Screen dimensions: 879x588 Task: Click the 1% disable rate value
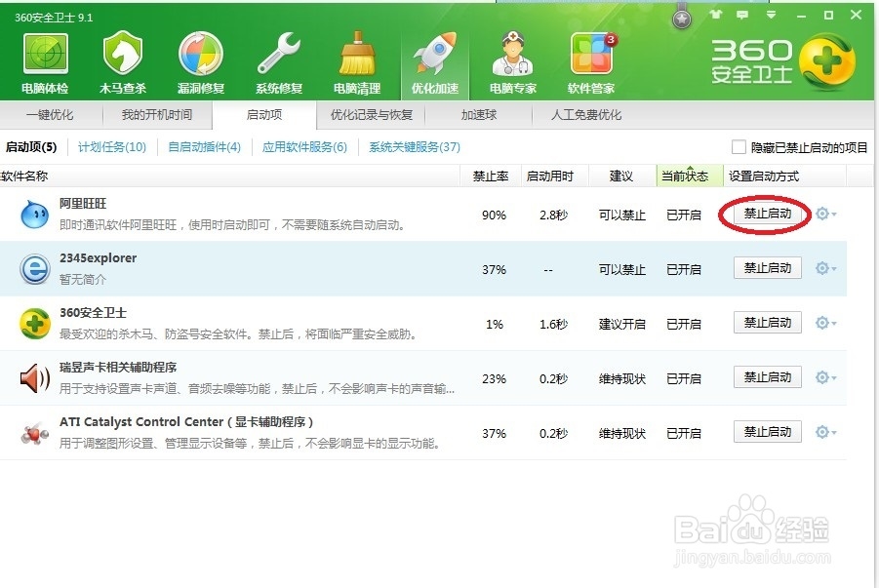coord(495,324)
